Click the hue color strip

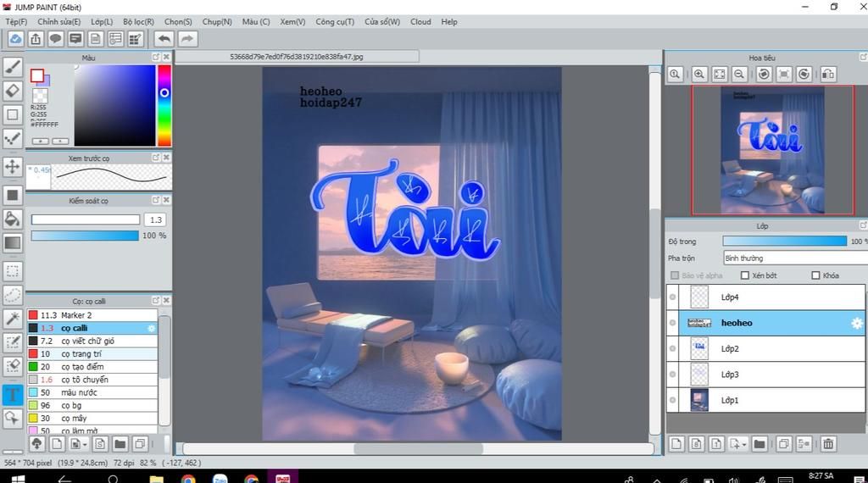tap(164, 105)
